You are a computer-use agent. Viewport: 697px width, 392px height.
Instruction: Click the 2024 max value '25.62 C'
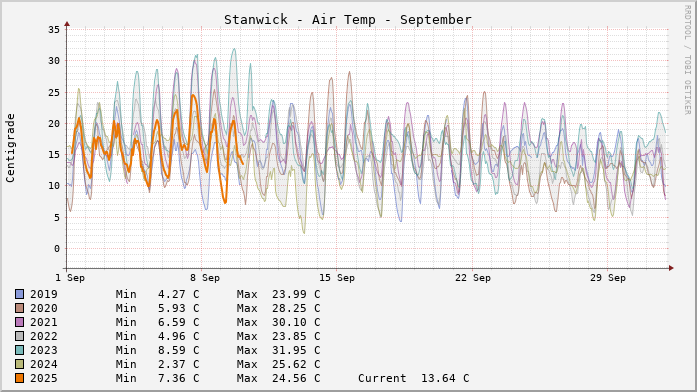click(x=296, y=364)
